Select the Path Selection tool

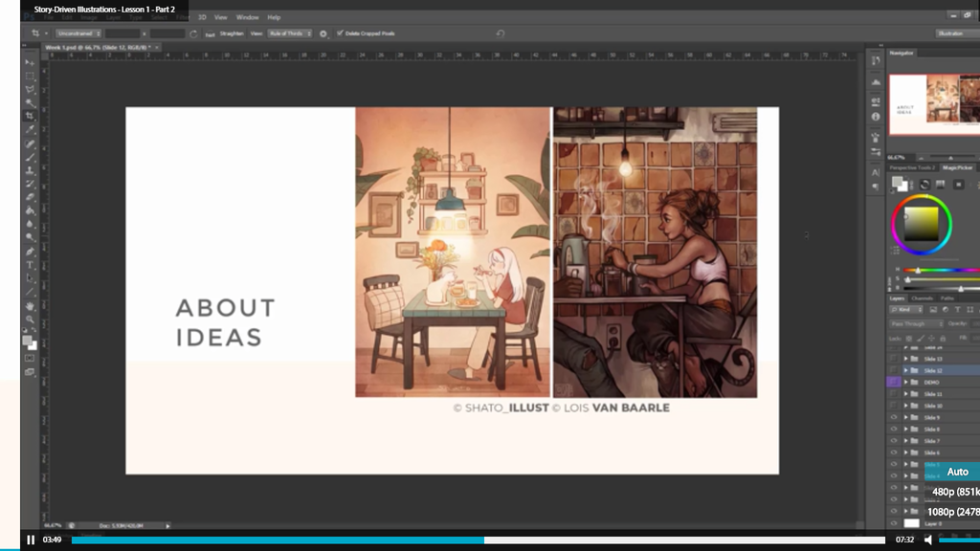pyautogui.click(x=30, y=278)
